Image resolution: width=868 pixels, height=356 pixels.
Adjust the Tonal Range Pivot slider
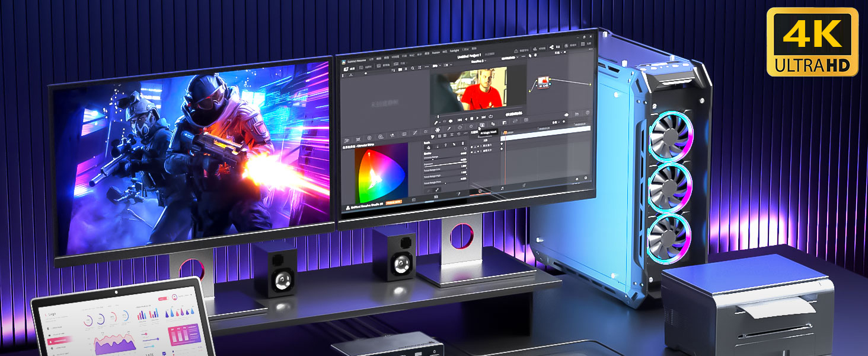click(445, 183)
